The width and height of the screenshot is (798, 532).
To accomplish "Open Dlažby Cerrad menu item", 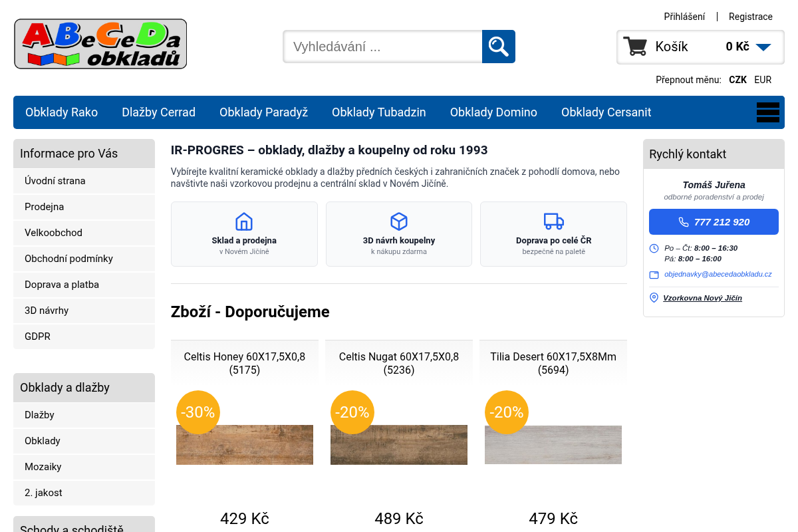I will pos(158,112).
